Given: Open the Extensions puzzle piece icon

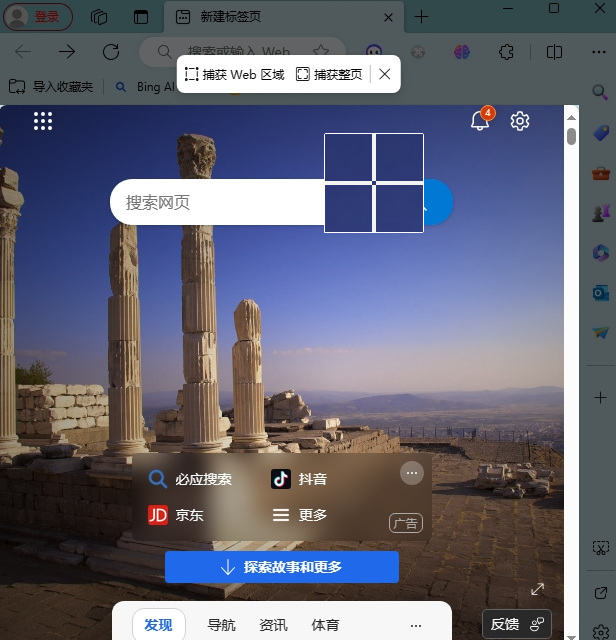Looking at the screenshot, I should coord(506,52).
